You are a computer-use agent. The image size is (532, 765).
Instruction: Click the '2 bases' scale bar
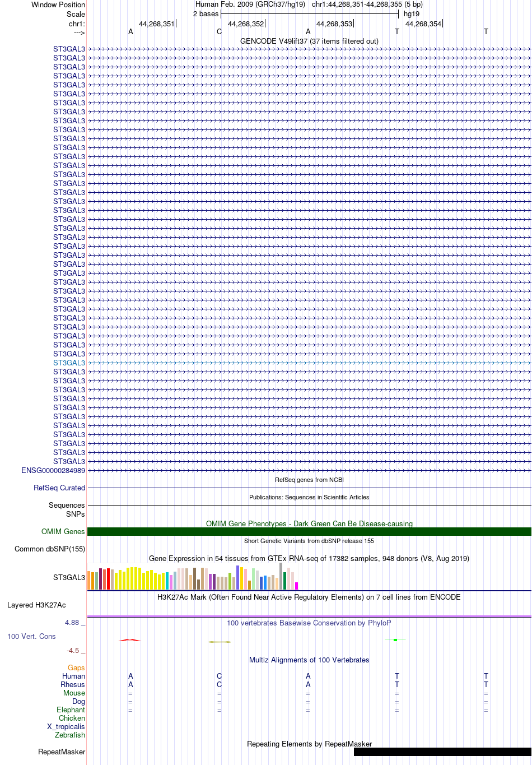[309, 14]
